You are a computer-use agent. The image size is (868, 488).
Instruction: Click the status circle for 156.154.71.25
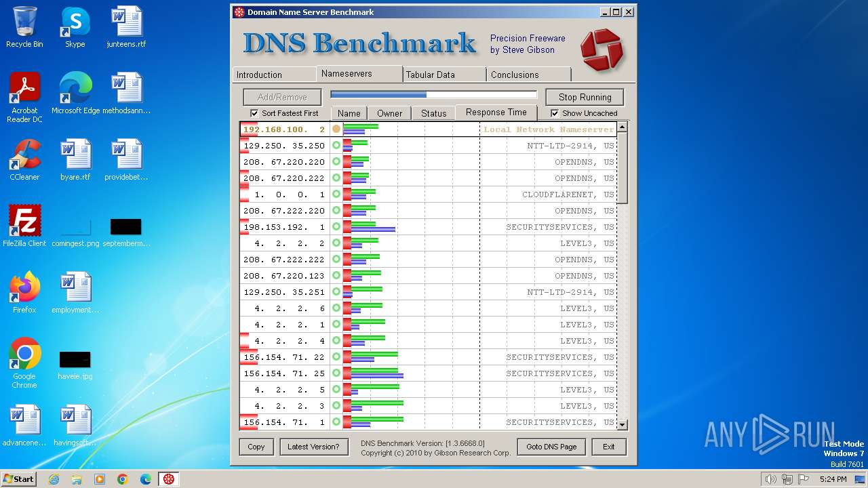point(336,373)
